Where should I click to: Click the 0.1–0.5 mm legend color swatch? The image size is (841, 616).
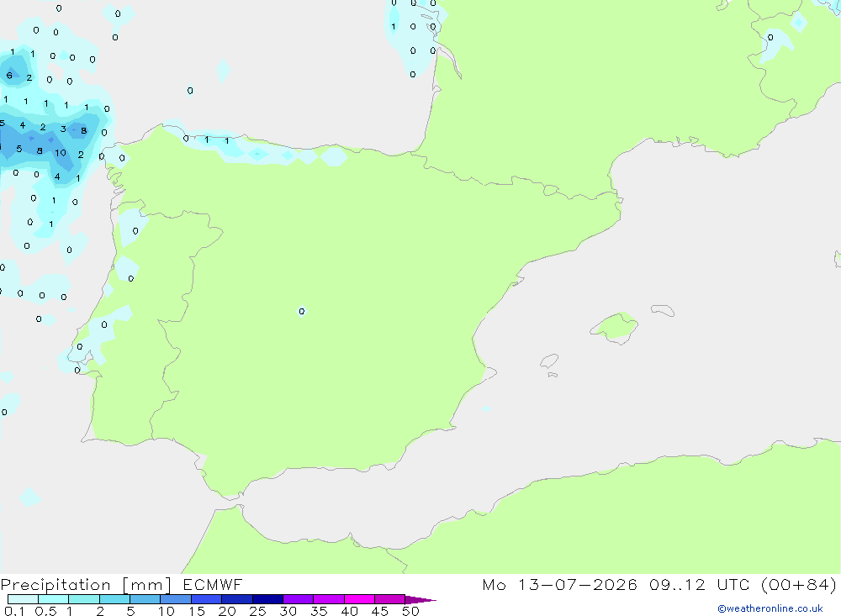point(23,599)
